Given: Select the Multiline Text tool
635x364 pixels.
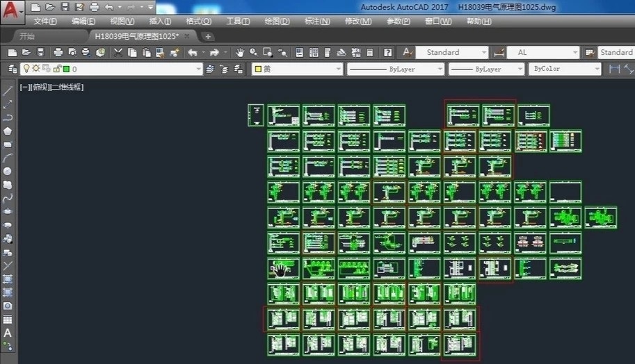Looking at the screenshot, I should coord(7,333).
